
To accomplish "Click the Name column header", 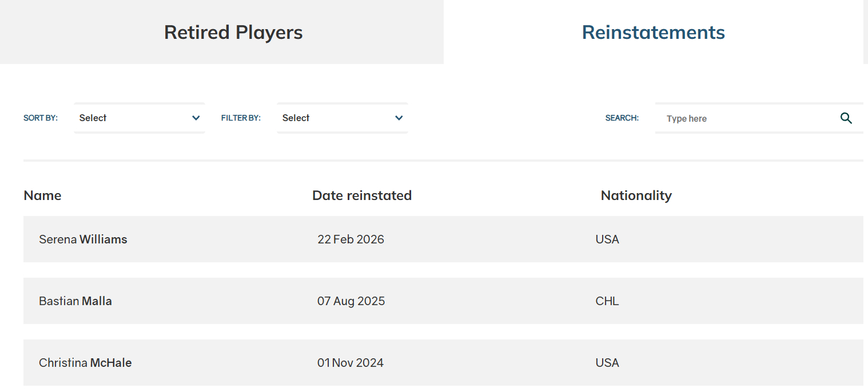I will pyautogui.click(x=42, y=195).
